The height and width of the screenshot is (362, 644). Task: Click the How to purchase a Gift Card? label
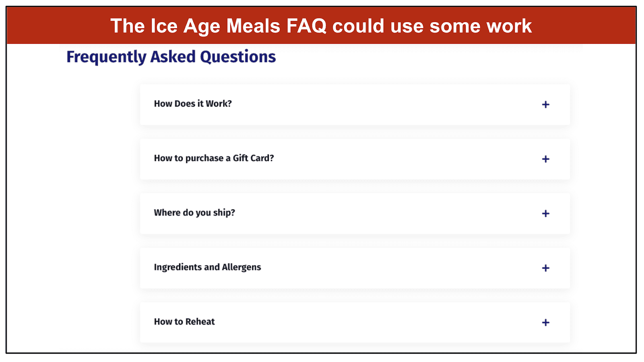coord(214,158)
